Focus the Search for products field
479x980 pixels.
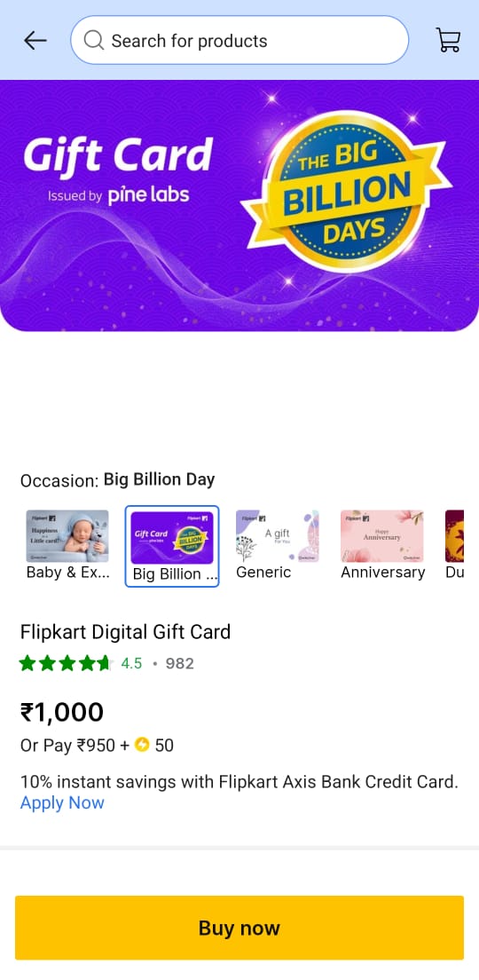click(x=239, y=40)
